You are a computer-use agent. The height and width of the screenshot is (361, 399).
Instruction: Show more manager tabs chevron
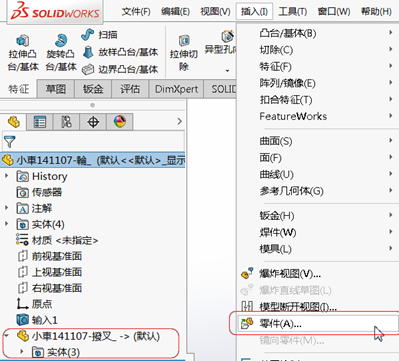click(x=180, y=121)
